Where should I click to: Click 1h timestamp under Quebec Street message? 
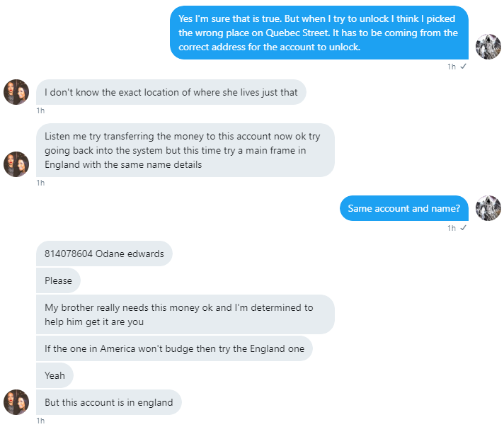click(452, 67)
